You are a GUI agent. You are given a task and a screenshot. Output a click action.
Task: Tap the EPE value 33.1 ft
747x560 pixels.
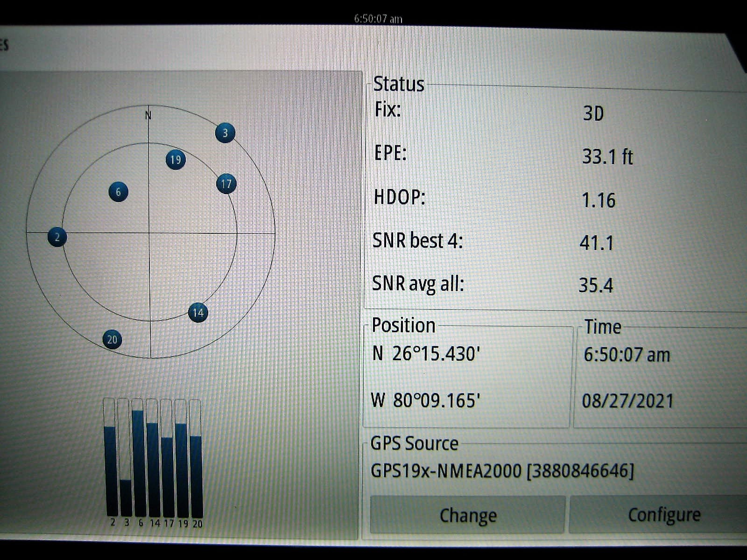click(607, 156)
